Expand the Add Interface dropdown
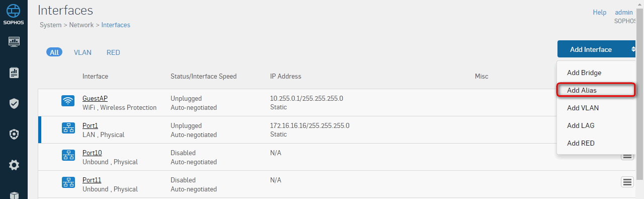Screen dimensions: 644x199 click(598, 49)
